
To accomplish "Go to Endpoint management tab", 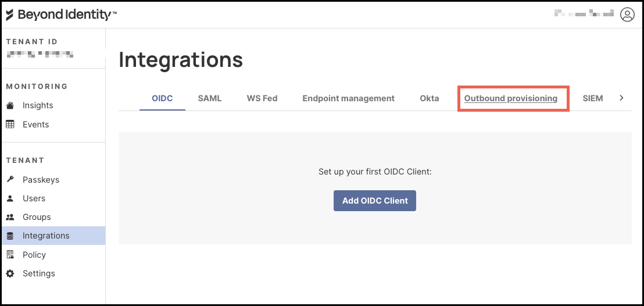I will [348, 98].
